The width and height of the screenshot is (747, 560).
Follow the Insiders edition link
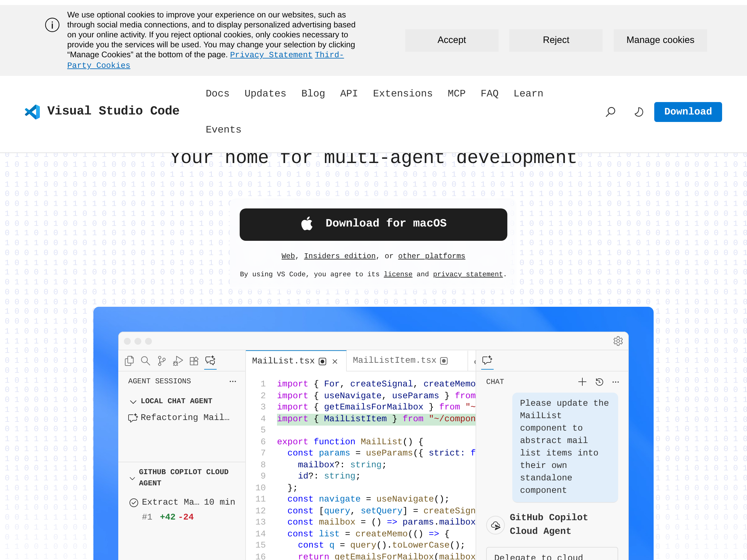(x=339, y=256)
